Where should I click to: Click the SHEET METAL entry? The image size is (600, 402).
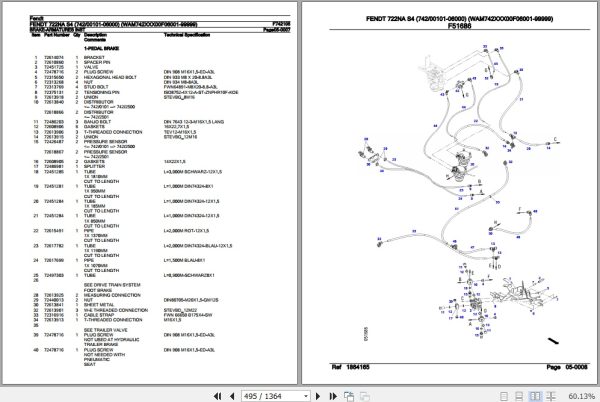coord(99,305)
